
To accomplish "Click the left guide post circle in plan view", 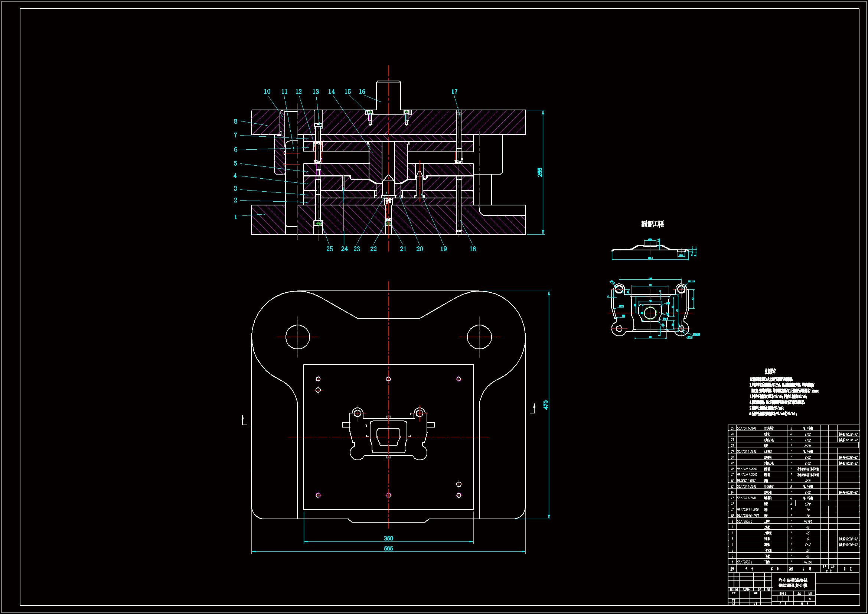I will [x=297, y=337].
